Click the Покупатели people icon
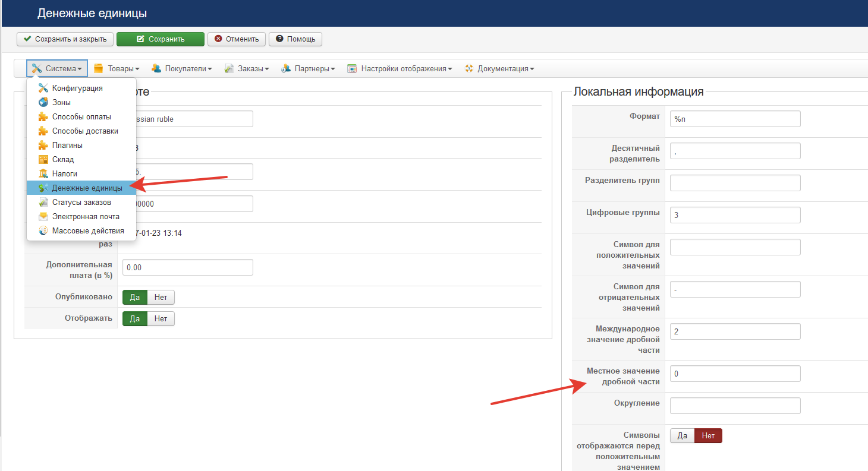The height and width of the screenshot is (471, 868). [x=156, y=68]
